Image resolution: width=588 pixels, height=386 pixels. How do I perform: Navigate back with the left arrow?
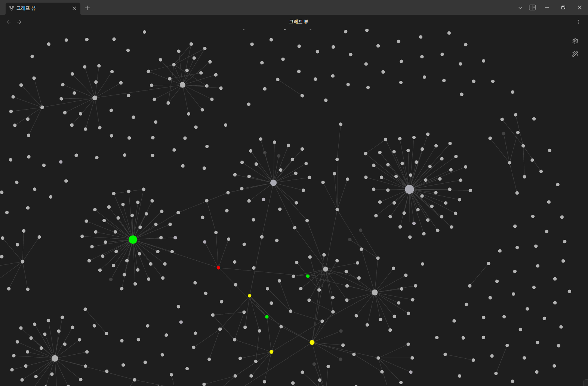coord(9,22)
